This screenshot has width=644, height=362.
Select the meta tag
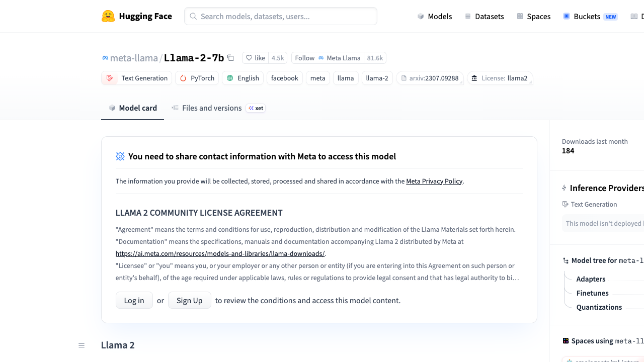tap(318, 78)
